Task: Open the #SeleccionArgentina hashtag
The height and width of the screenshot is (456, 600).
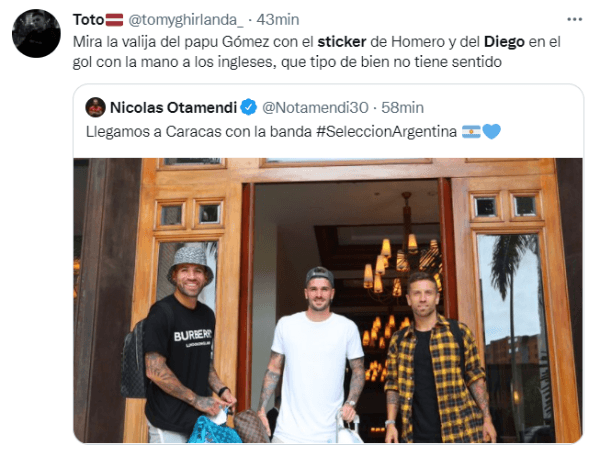Action: coord(386,132)
